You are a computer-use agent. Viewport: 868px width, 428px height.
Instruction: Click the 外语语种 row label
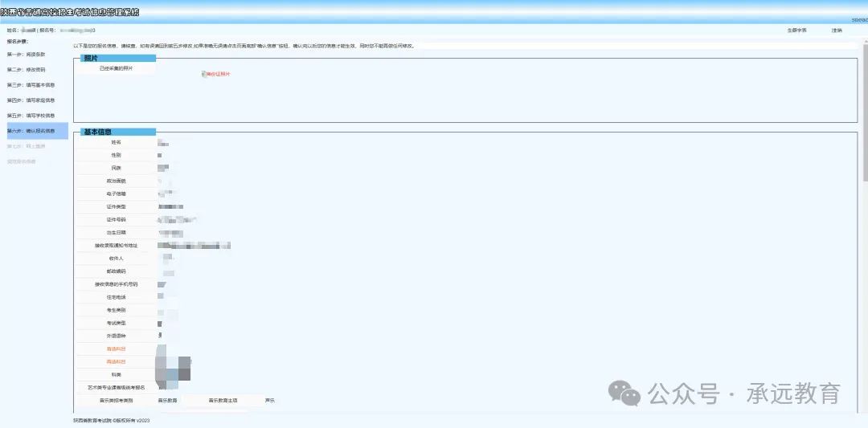tap(116, 336)
